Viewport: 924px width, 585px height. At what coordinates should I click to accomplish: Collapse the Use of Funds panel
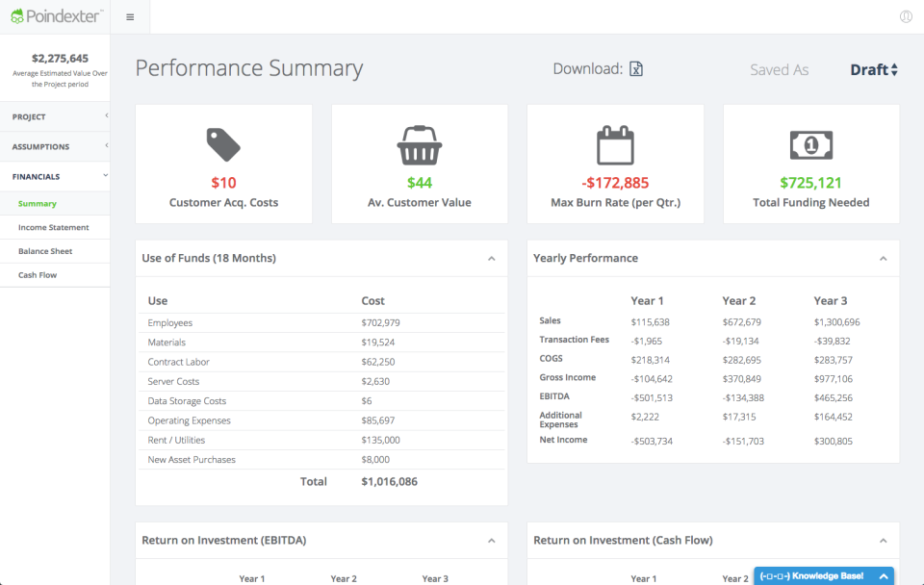(491, 258)
